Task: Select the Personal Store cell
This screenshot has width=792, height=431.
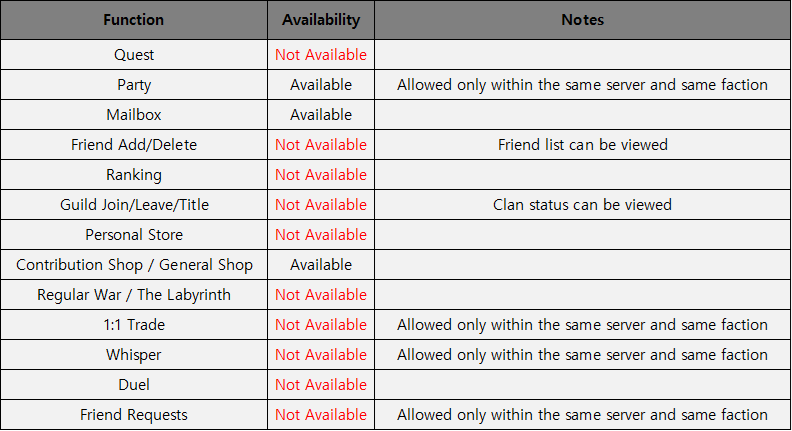Action: 134,235
